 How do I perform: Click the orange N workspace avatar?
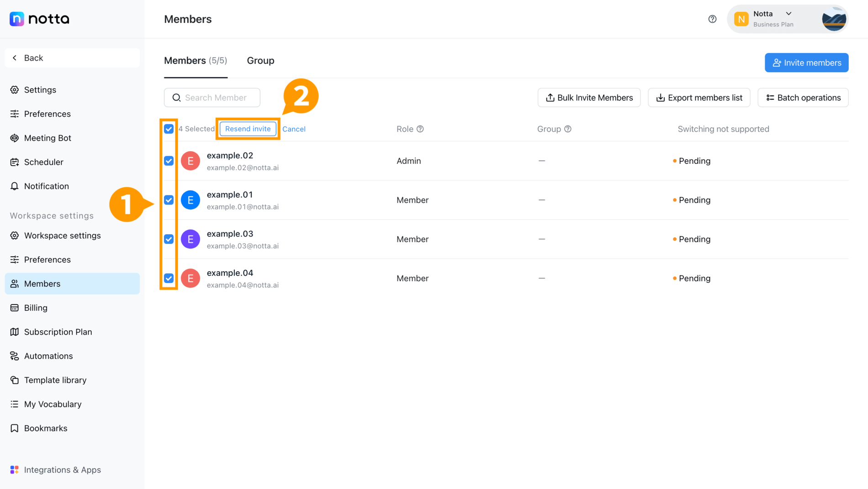point(741,19)
